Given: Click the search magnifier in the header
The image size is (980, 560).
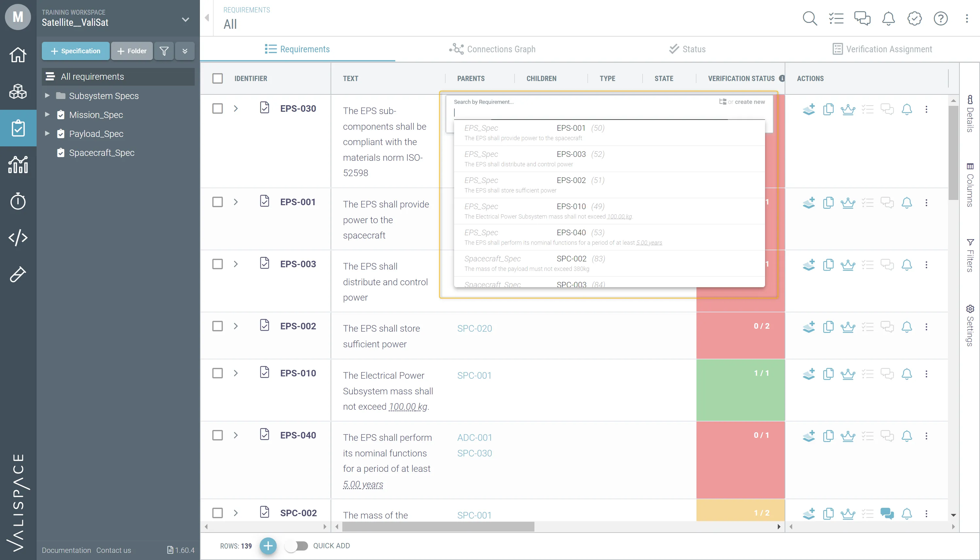Looking at the screenshot, I should click(810, 19).
